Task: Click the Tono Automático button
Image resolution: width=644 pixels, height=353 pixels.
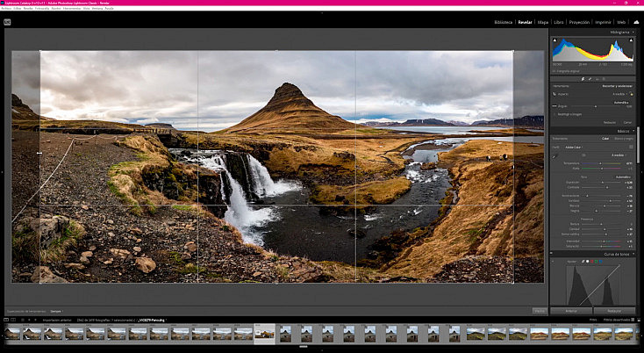Action: click(623, 177)
